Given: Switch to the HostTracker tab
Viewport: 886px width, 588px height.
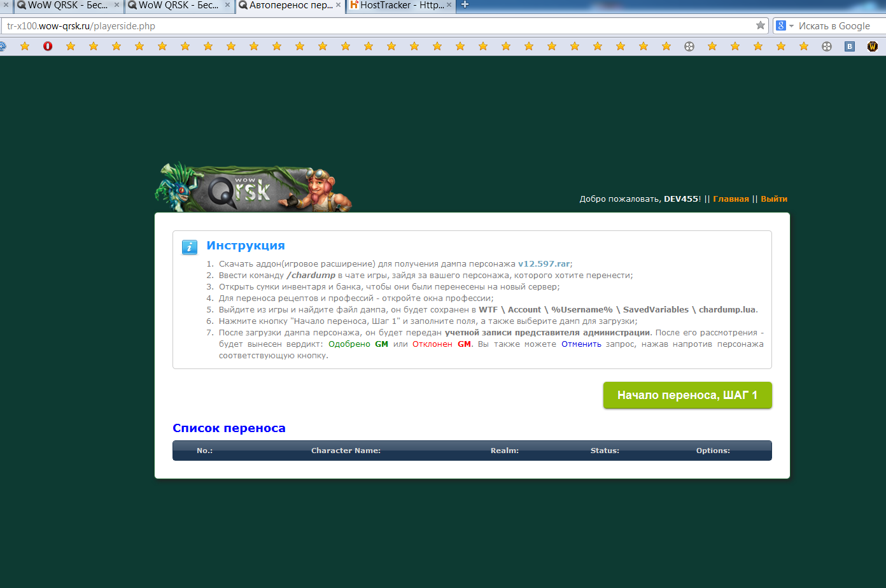Looking at the screenshot, I should tap(401, 5).
